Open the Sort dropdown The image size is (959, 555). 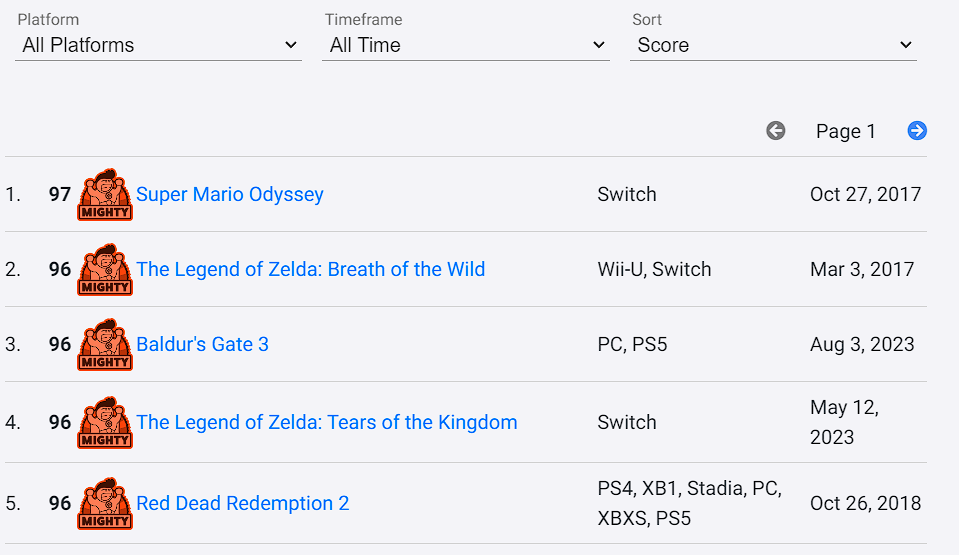coord(773,45)
